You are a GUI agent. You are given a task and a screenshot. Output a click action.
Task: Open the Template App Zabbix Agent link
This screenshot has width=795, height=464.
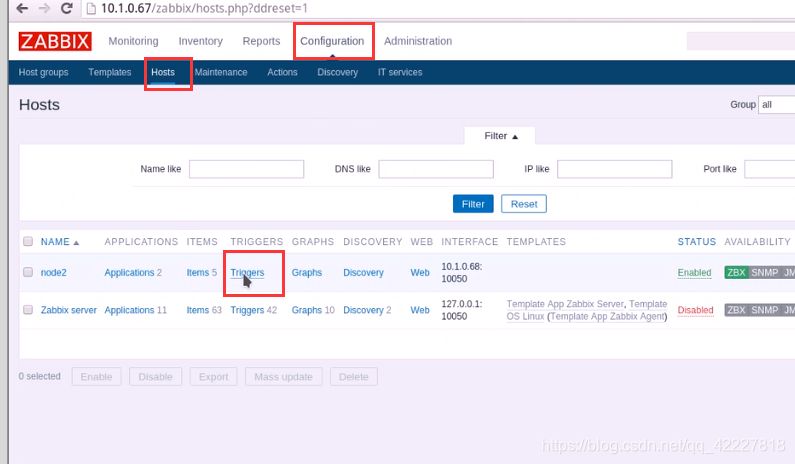click(608, 316)
